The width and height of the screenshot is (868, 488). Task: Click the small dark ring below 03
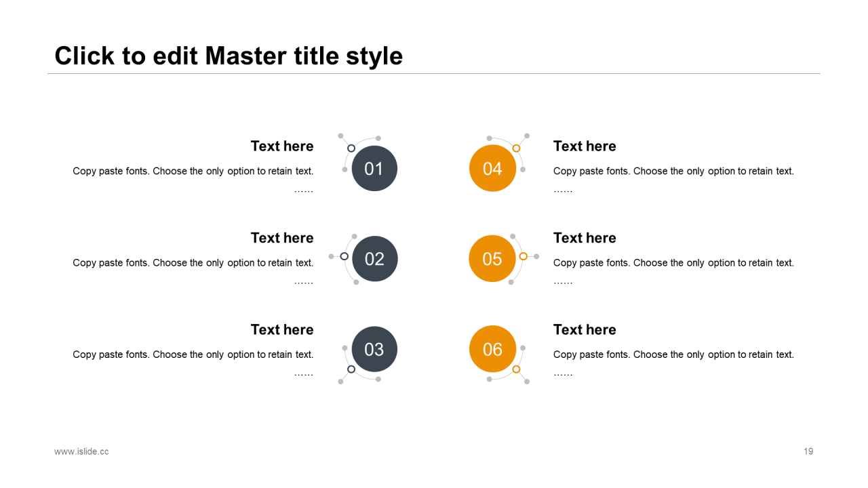tap(351, 369)
